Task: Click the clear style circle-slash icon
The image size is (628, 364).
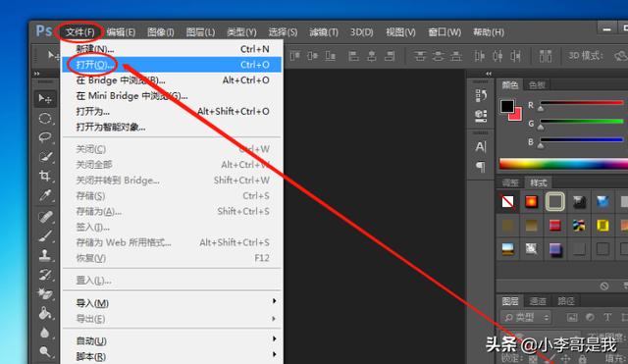Action: point(604,286)
